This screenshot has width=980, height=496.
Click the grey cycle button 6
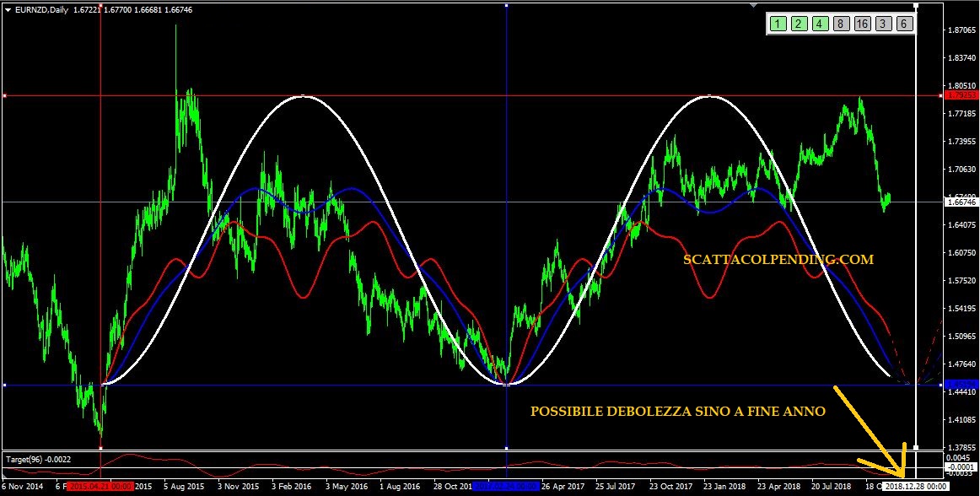(x=904, y=24)
